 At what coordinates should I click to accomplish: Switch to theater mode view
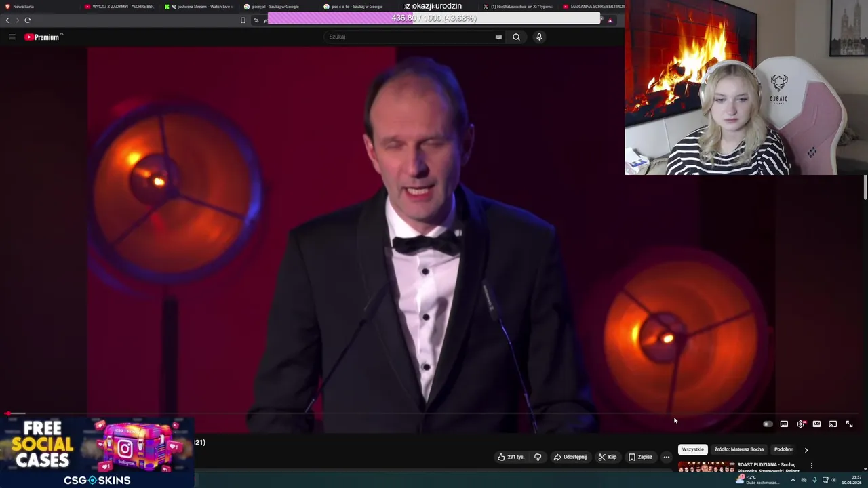pos(816,424)
